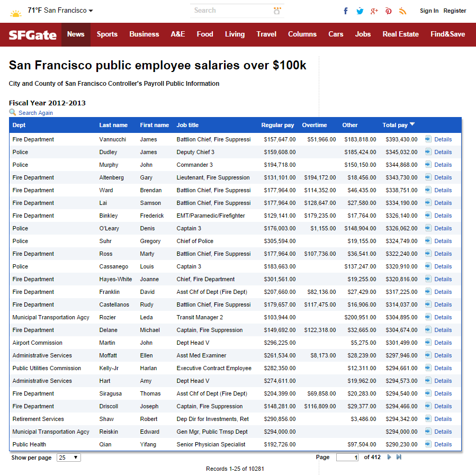Click the SFGate logo
This screenshot has height=475, width=476.
tap(33, 35)
